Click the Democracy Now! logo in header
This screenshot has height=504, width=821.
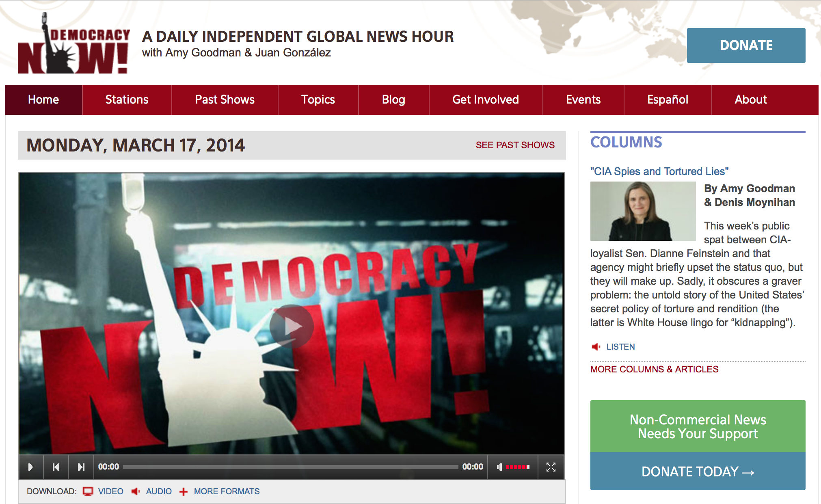(x=73, y=43)
